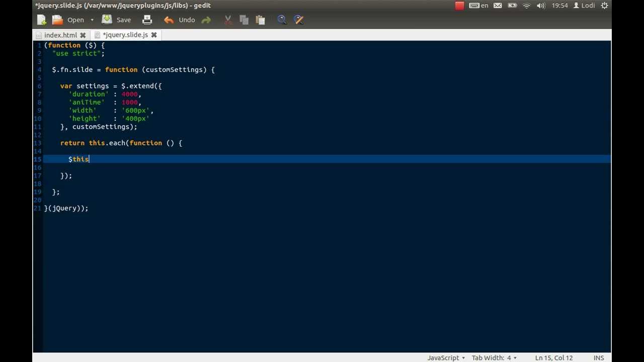644x362 pixels.
Task: Click the 'duration' key in settings
Action: click(89, 94)
